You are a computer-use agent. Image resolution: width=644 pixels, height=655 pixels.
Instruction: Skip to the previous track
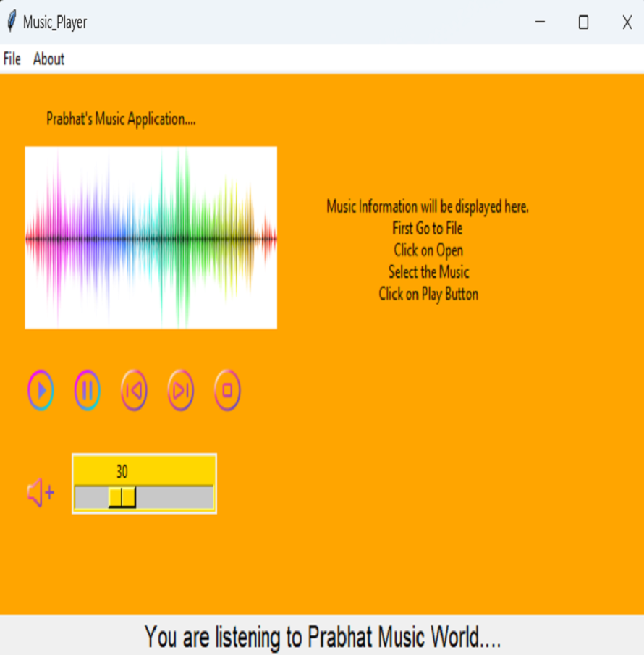click(x=134, y=391)
